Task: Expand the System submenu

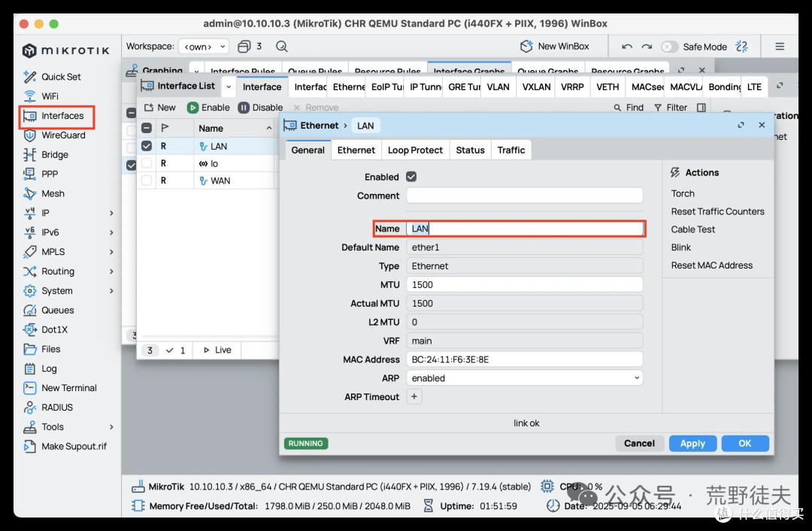Action: [111, 291]
